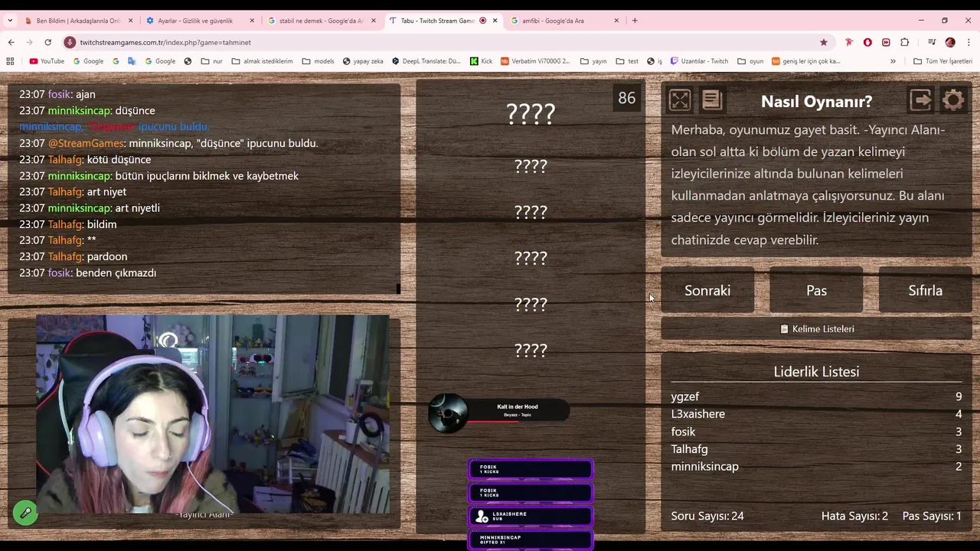
Task: Skip the word with Pas
Action: 816,291
